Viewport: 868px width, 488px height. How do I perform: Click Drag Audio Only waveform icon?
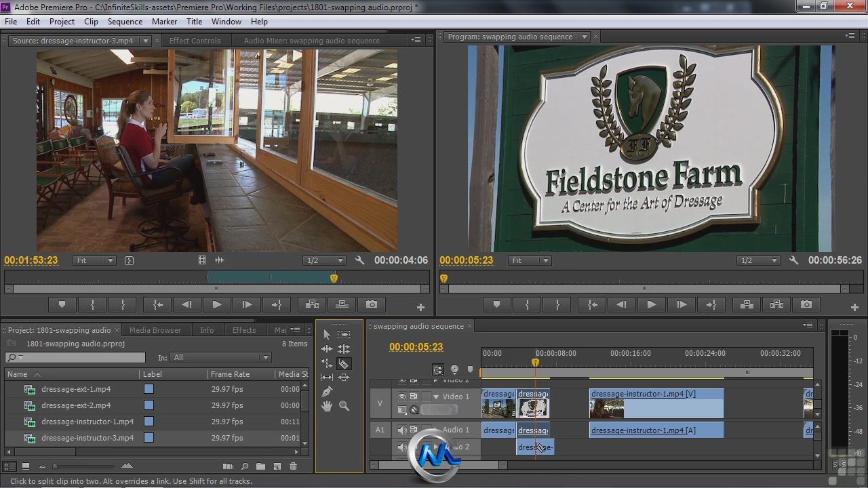pos(219,260)
